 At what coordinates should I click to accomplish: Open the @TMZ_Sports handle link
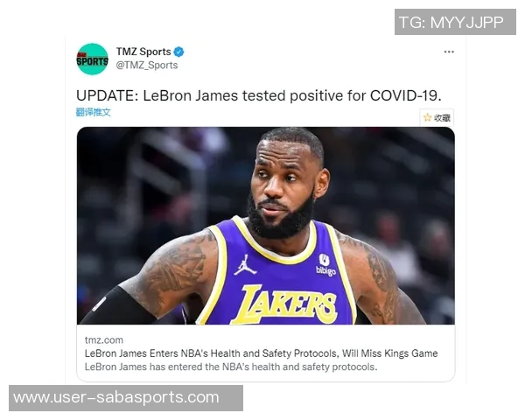[147, 65]
